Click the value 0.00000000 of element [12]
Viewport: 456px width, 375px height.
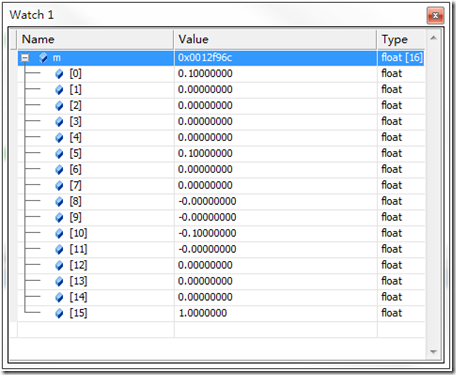(x=205, y=266)
